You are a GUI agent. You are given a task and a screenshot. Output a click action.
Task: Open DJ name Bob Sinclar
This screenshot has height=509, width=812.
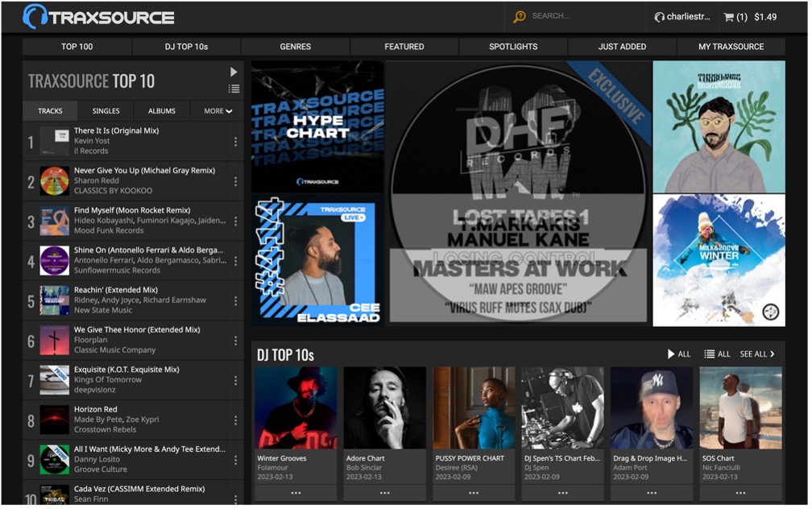364,468
